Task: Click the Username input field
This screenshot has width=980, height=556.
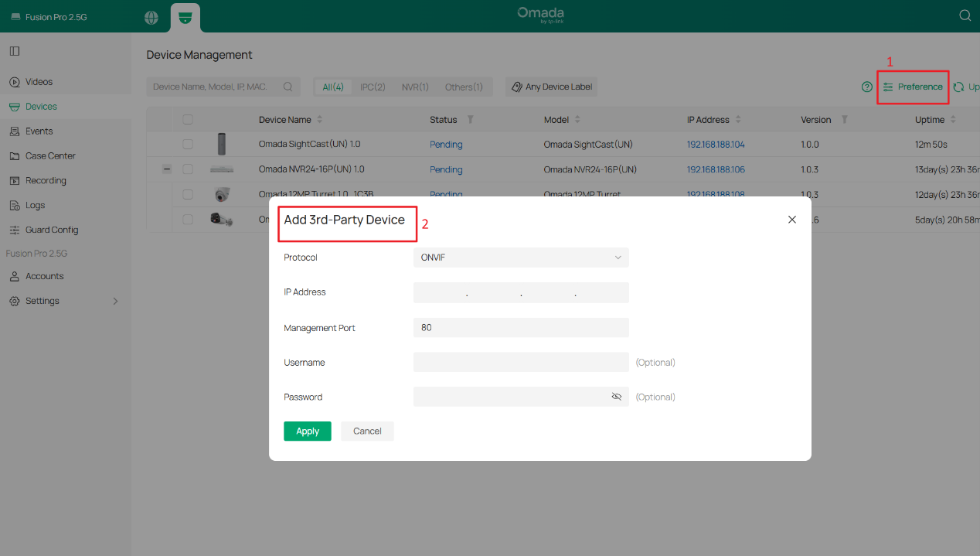Action: tap(521, 362)
